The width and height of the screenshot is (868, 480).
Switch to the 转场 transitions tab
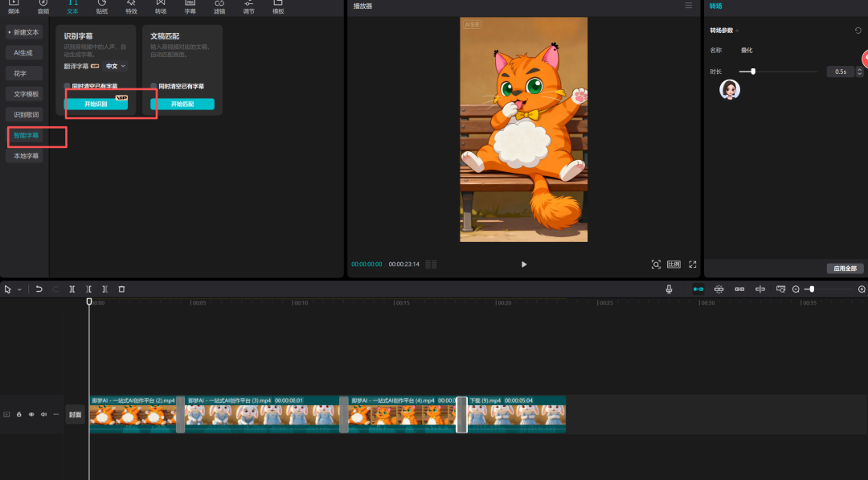pyautogui.click(x=161, y=6)
